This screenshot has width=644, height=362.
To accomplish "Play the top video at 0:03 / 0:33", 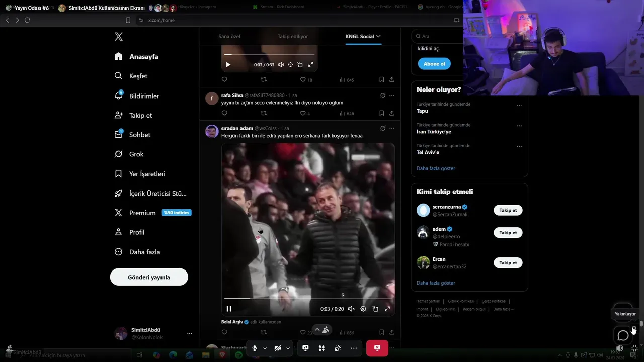I will pyautogui.click(x=228, y=65).
